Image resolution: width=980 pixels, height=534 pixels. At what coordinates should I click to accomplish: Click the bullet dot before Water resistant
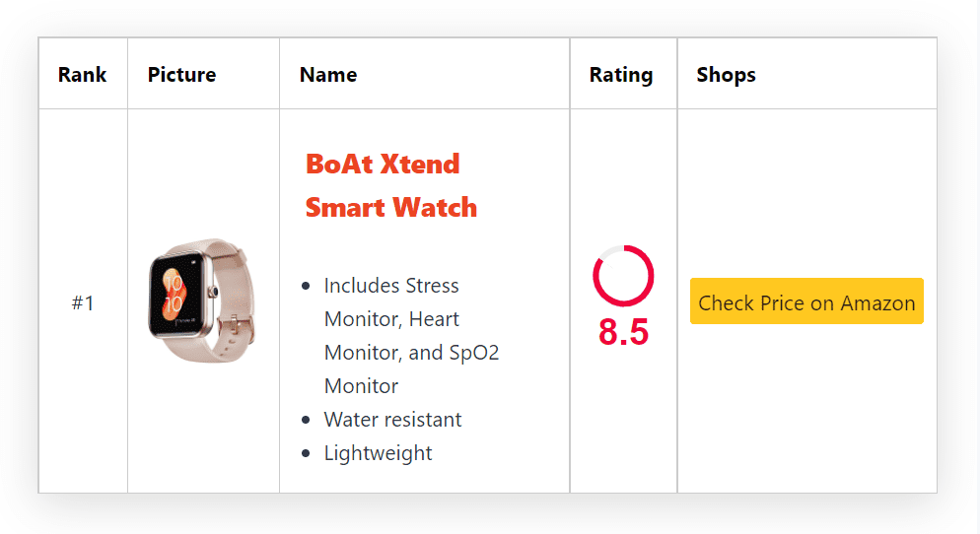[307, 420]
